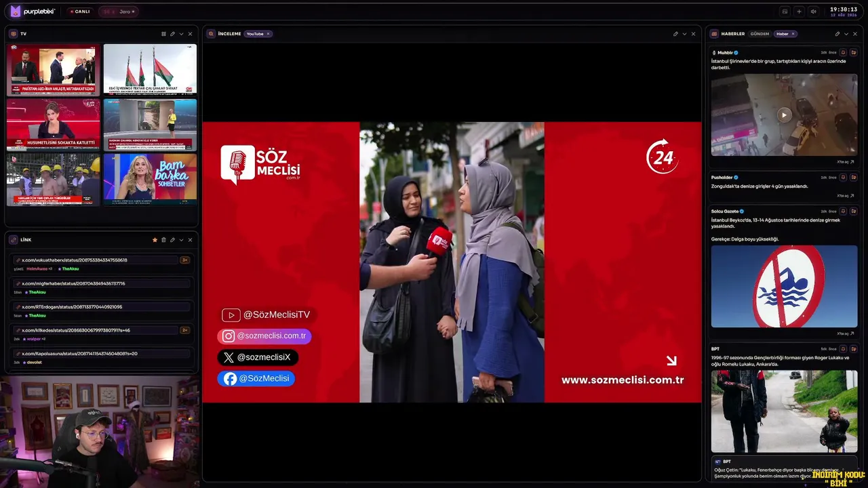Select the hard-hat workers TV thumbnail
The image size is (868, 488).
[x=54, y=180]
